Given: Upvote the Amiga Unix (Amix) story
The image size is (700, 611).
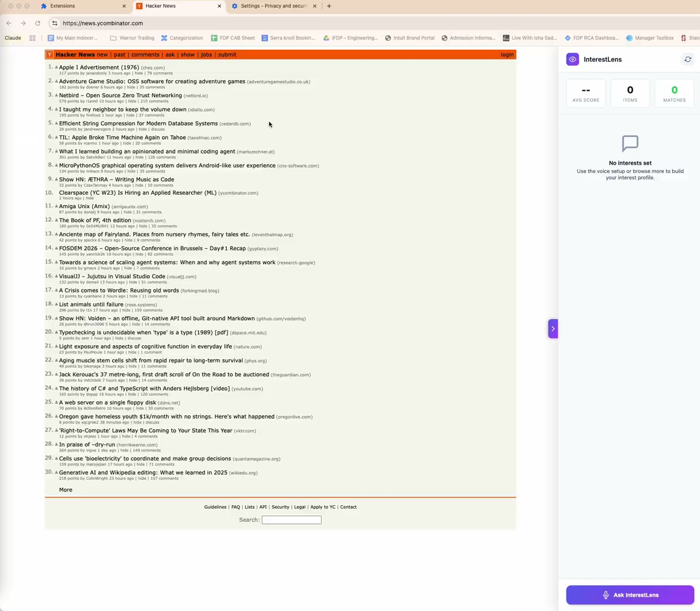Looking at the screenshot, I should tap(57, 206).
